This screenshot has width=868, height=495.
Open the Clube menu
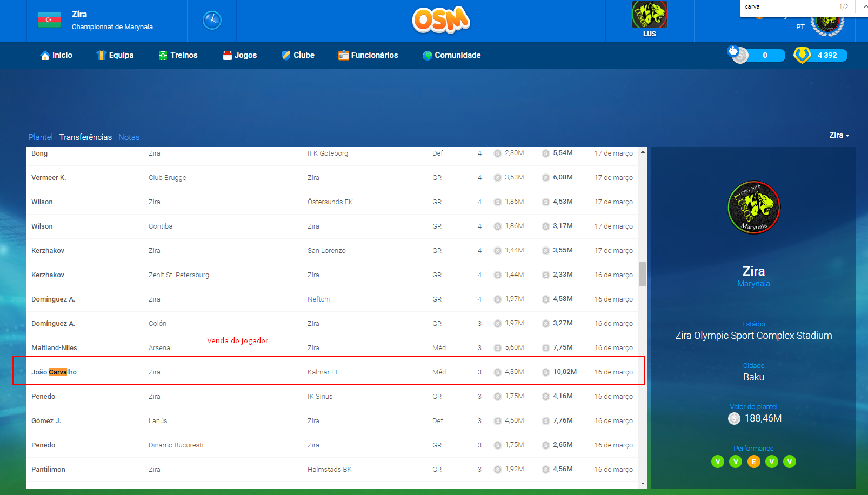298,55
